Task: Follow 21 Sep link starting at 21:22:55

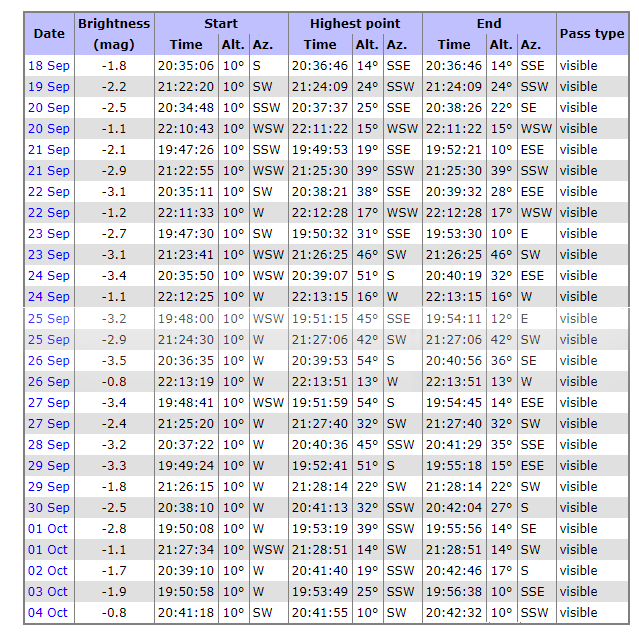Action: pos(48,171)
